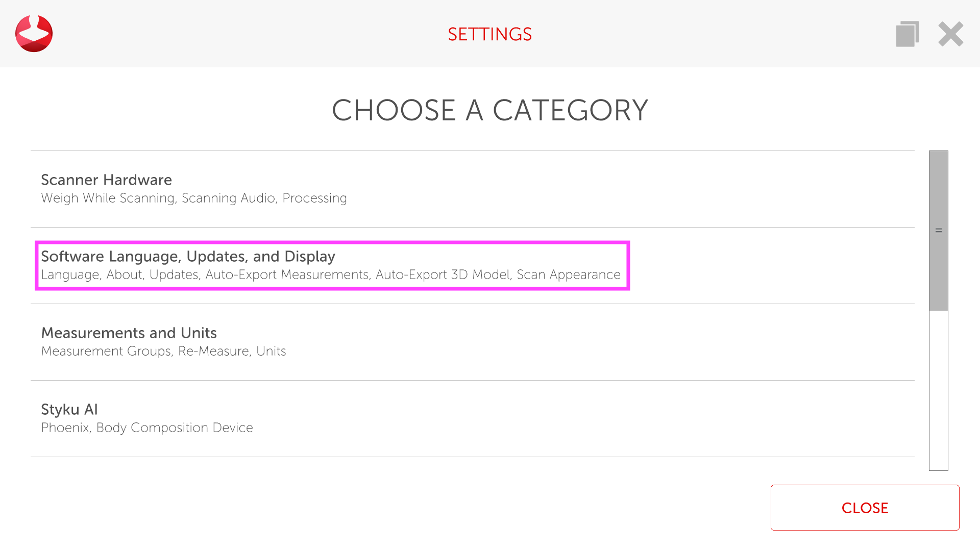980x551 pixels.
Task: Click the Styku logo in the header
Action: point(34,34)
